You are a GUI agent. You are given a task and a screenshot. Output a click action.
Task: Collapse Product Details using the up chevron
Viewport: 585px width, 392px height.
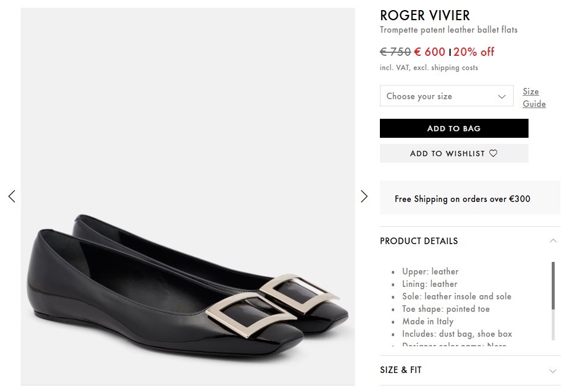[x=553, y=241]
